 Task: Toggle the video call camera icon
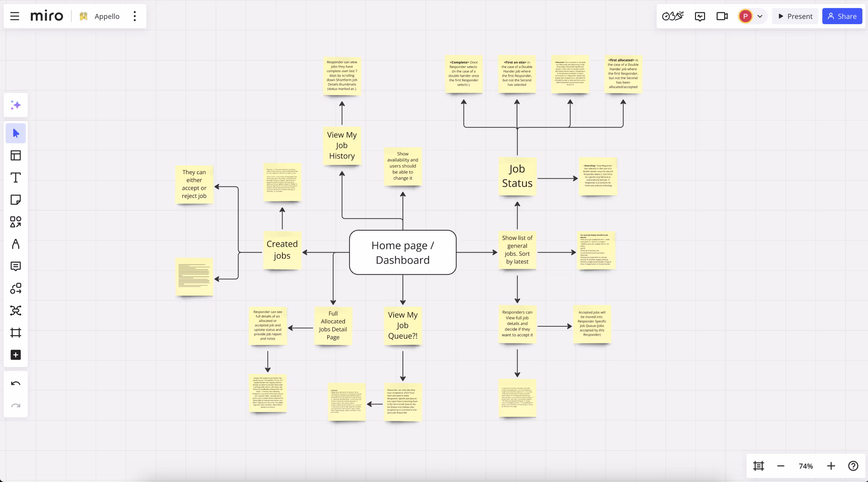coord(722,16)
